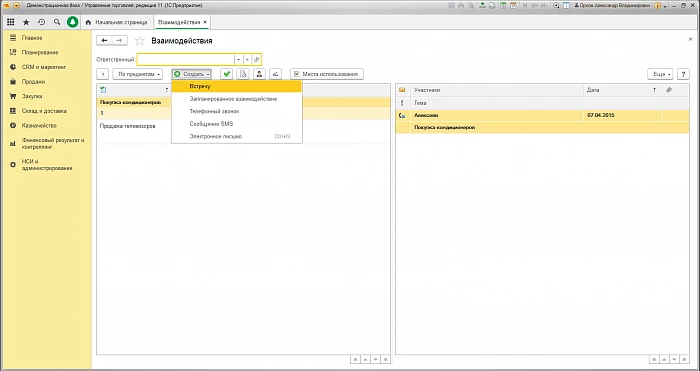Open user Орлов Александр Владимирович menu
The height and width of the screenshot is (371, 700).
tap(613, 6)
